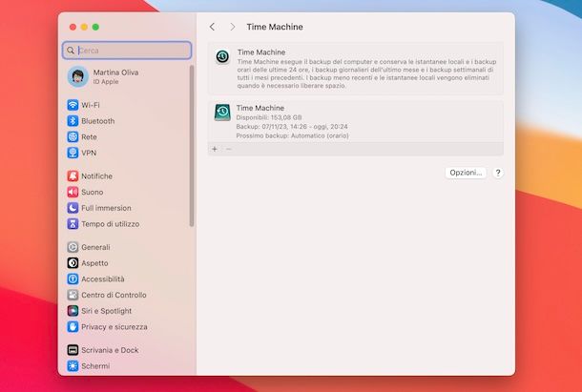
Task: Select the Suono speaker icon
Action: [x=73, y=192]
